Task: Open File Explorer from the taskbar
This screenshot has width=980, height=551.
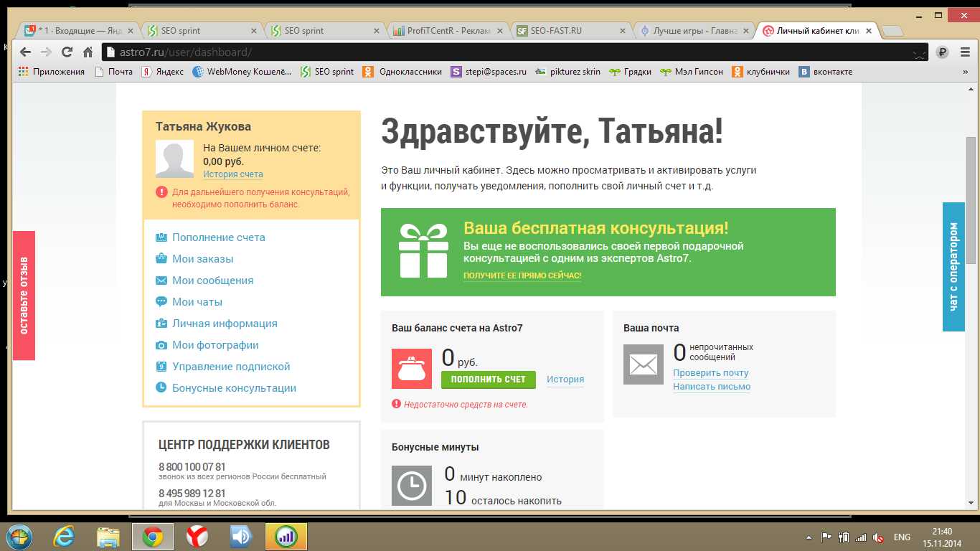Action: [x=108, y=537]
